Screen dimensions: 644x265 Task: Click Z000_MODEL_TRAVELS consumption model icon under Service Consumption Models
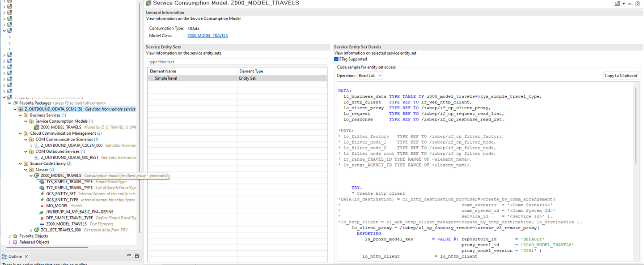point(37,127)
